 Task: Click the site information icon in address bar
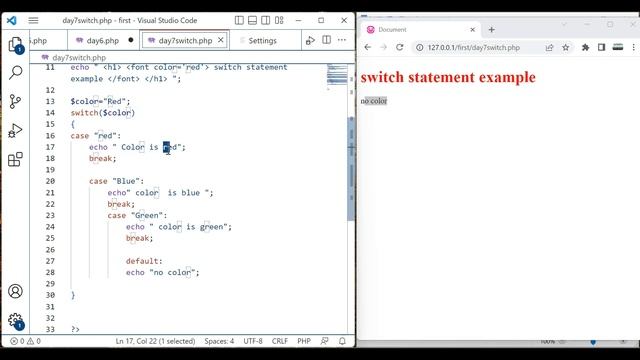420,48
